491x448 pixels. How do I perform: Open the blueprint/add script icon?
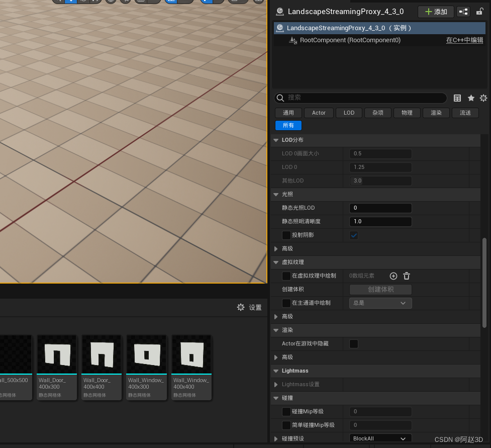(463, 12)
